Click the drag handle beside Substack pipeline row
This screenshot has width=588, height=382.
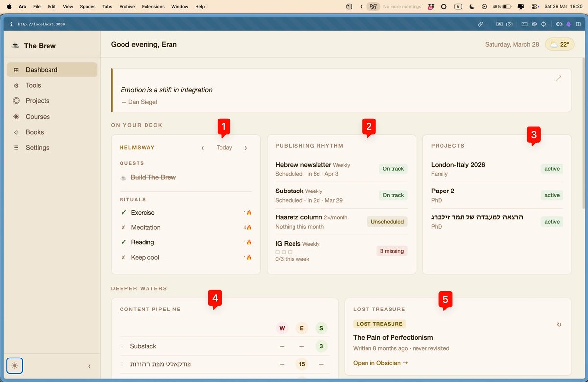(x=122, y=346)
